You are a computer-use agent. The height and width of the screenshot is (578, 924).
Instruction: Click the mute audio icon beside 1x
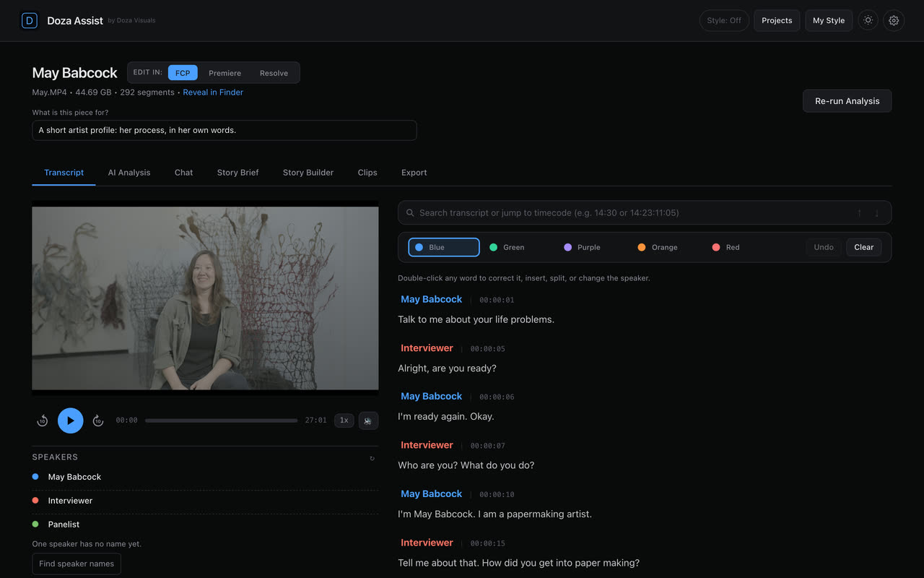(x=368, y=420)
